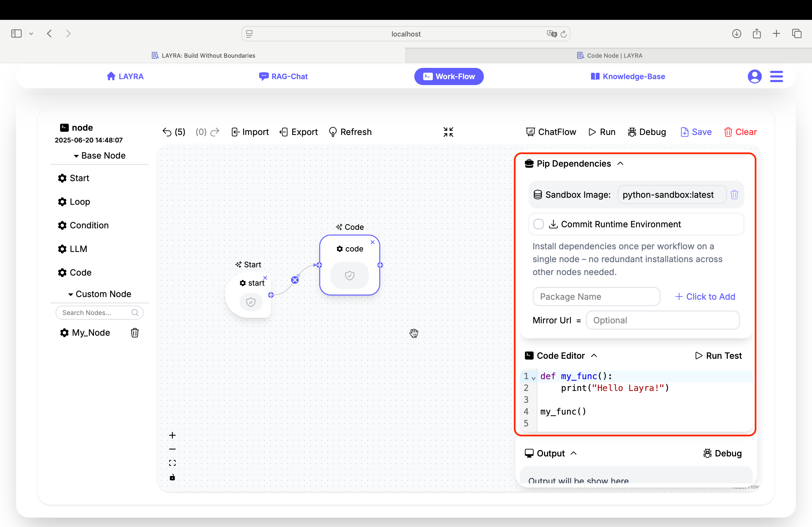Click the undo arrow icon

pyautogui.click(x=167, y=132)
